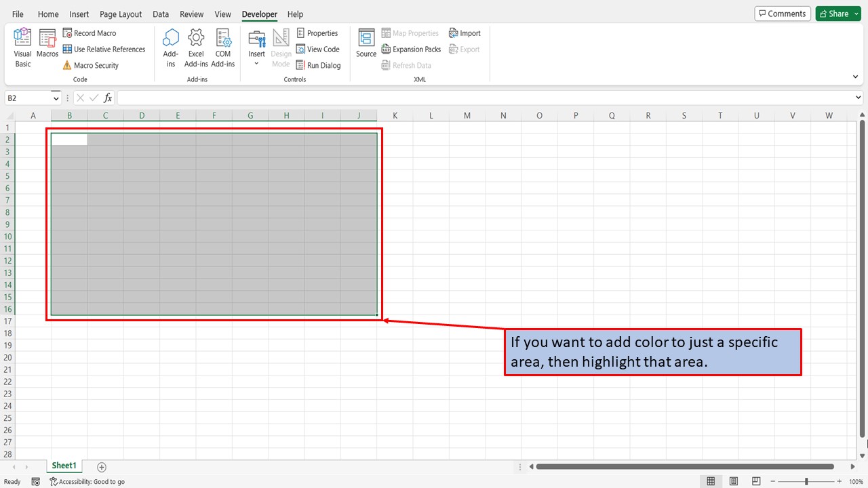The width and height of the screenshot is (868, 488).
Task: Open the Visual Basic editor
Action: [22, 47]
